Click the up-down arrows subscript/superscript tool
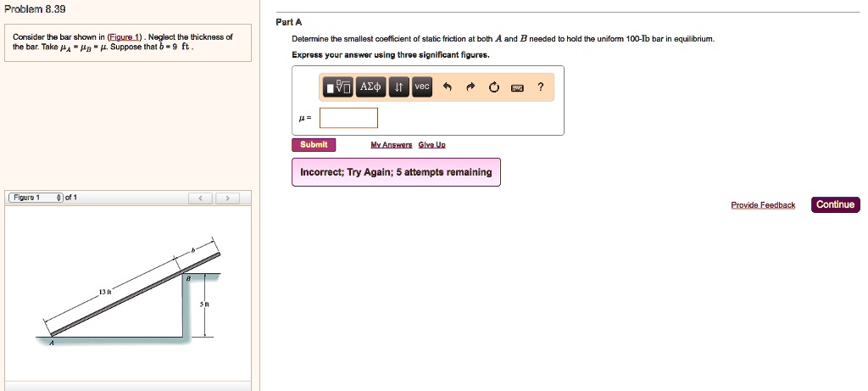This screenshot has height=391, width=868. [x=399, y=87]
